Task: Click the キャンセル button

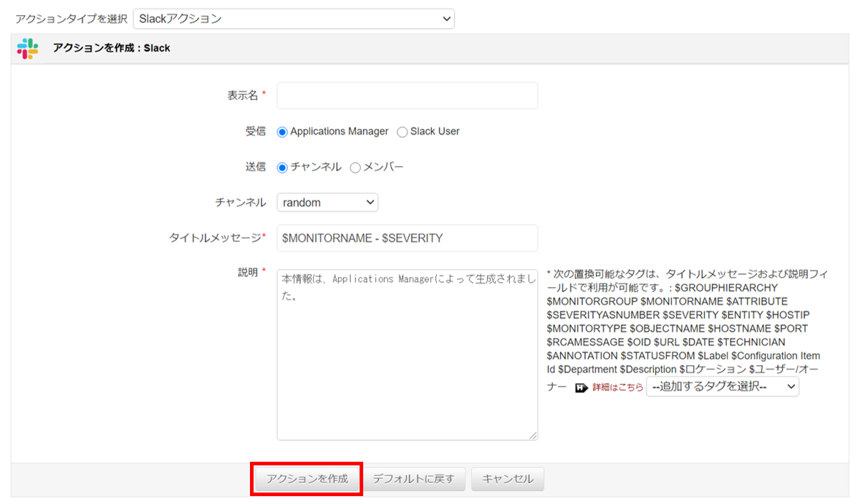Action: (x=508, y=479)
